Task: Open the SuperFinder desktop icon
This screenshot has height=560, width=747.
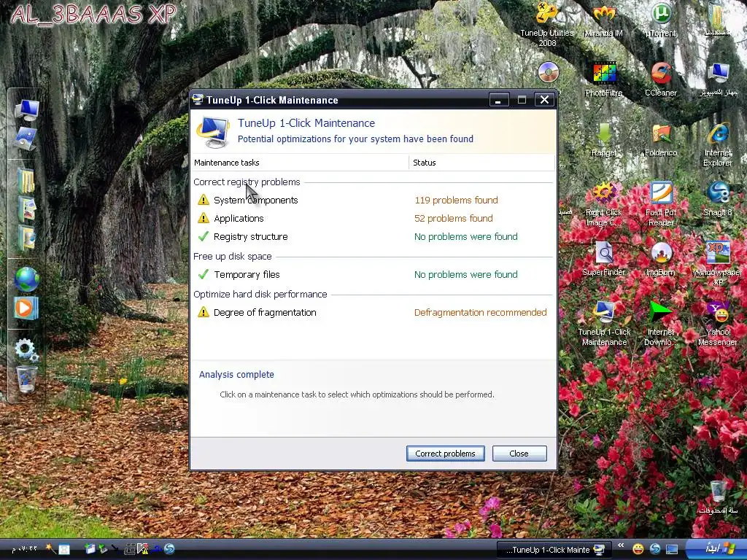Action: click(x=603, y=259)
